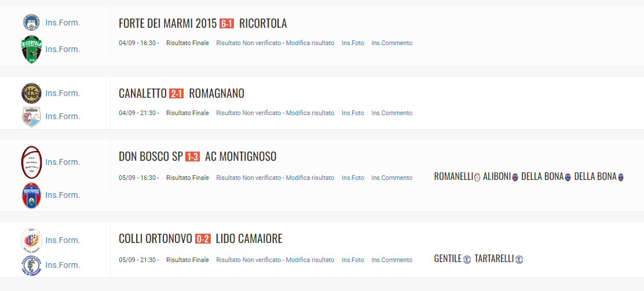Open Ins.Form. for Canaletto
The width and height of the screenshot is (644, 291).
[63, 93]
